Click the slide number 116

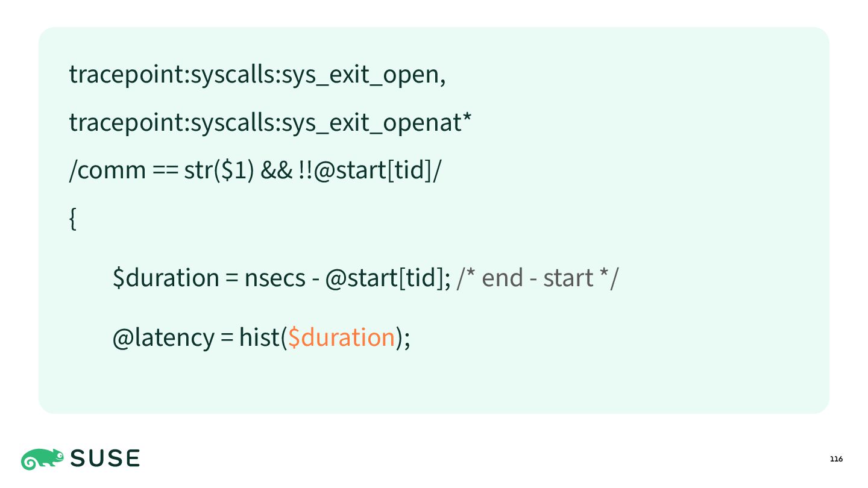pyautogui.click(x=836, y=459)
